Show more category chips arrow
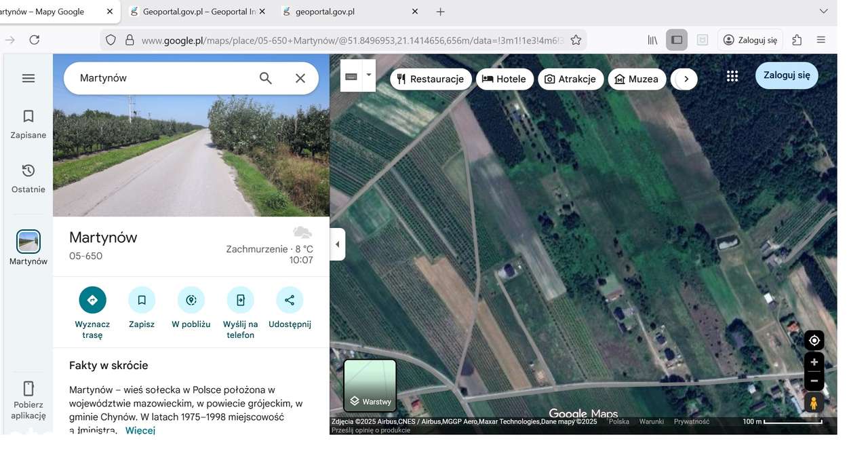868x456 pixels. [686, 79]
